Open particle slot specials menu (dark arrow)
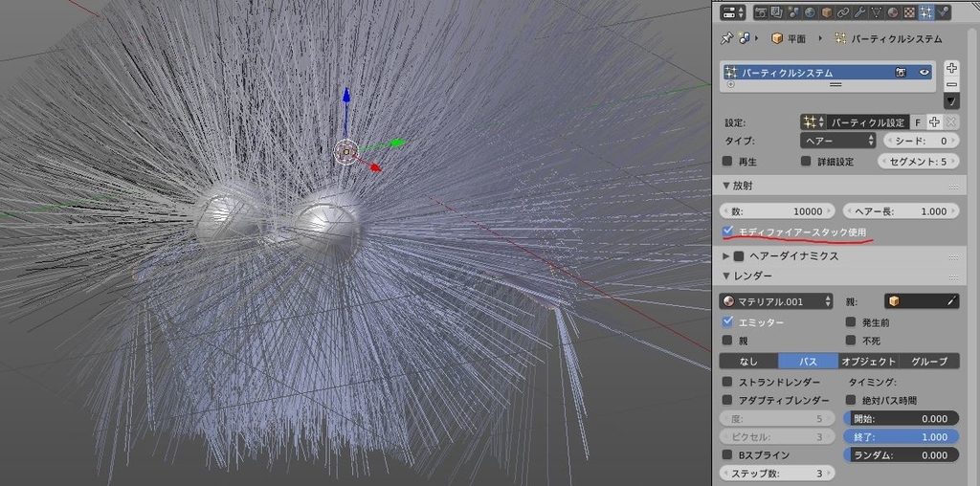The image size is (980, 486). pos(951,100)
